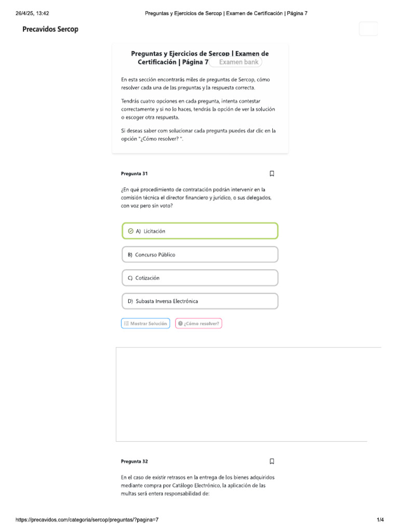
Task: Click the green checkmark icon beside Licitación
Action: (130, 231)
